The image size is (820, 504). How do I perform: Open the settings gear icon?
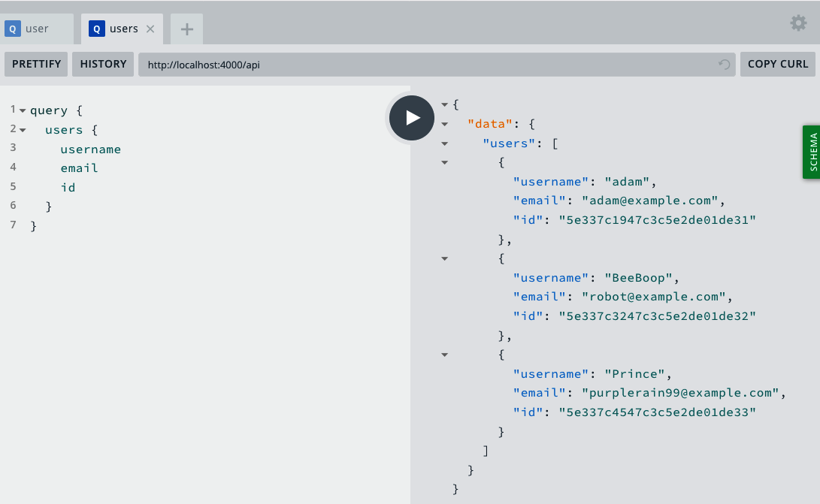(798, 23)
